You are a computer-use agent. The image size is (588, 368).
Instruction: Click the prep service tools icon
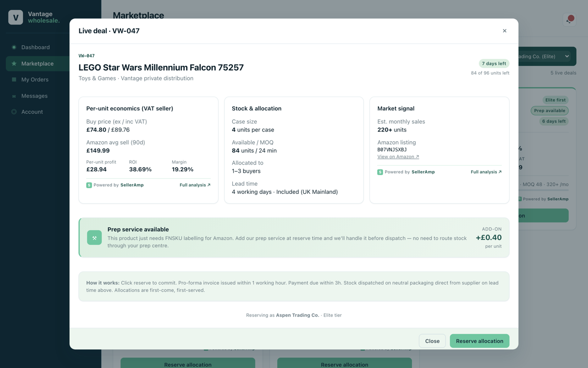pos(95,237)
